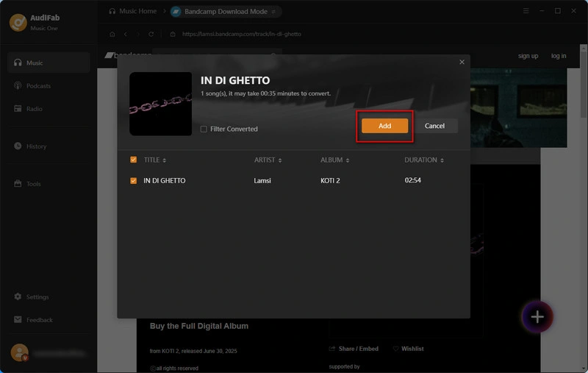Image resolution: width=588 pixels, height=373 pixels.
Task: Reload the page with refresh icon
Action: coord(151,34)
